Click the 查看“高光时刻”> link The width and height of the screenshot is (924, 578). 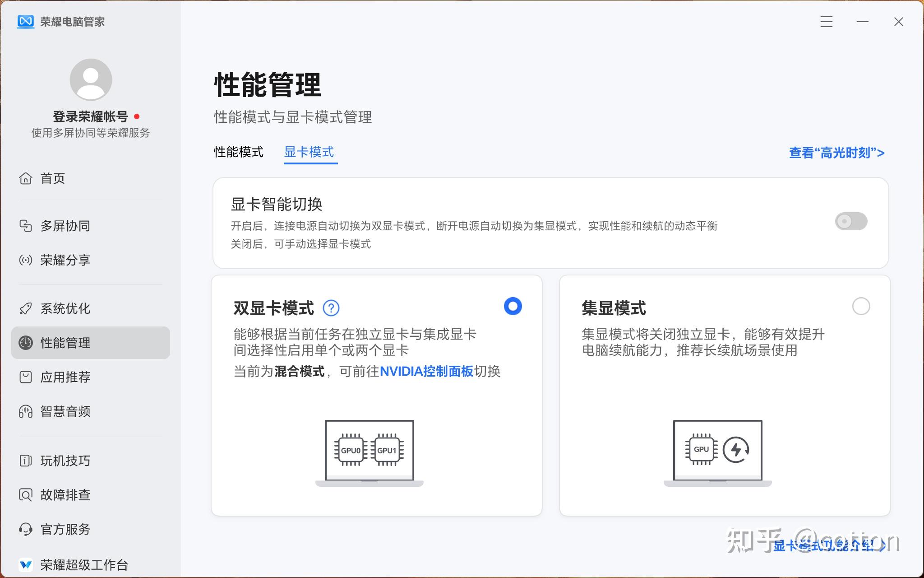pos(837,153)
